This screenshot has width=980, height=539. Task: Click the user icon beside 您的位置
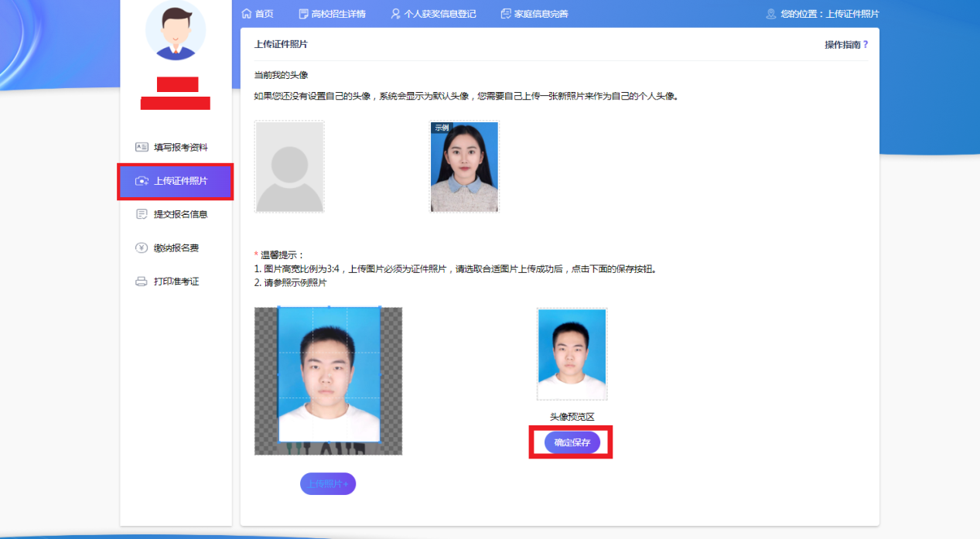(x=770, y=14)
